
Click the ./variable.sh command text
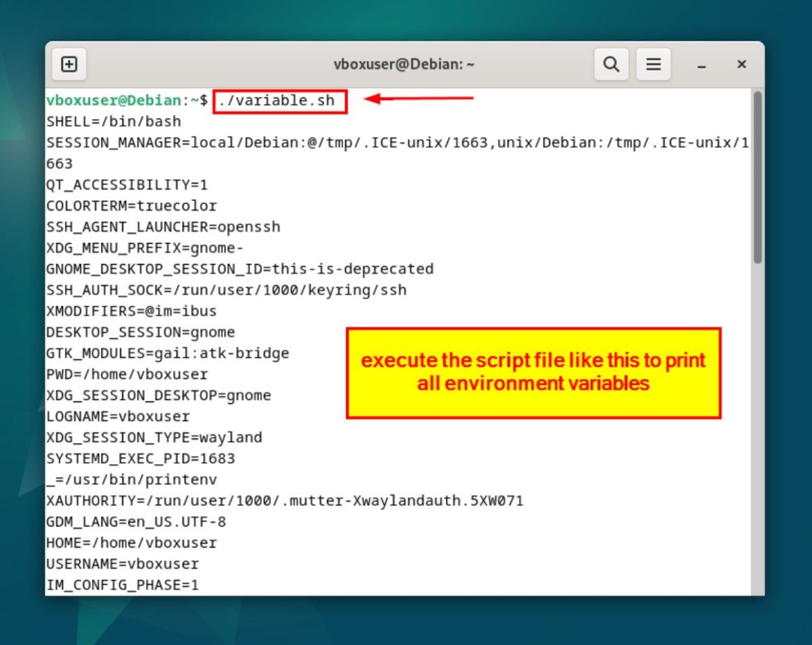pos(276,100)
